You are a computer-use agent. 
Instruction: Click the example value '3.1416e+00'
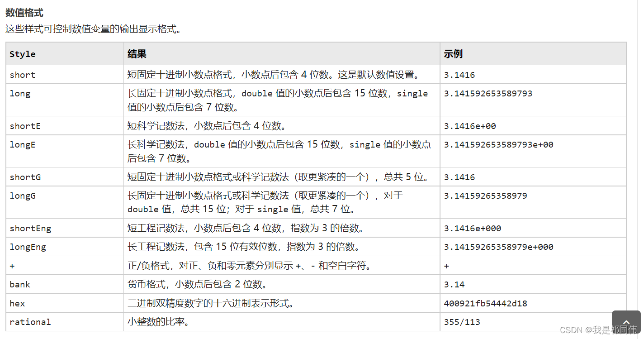coord(470,126)
